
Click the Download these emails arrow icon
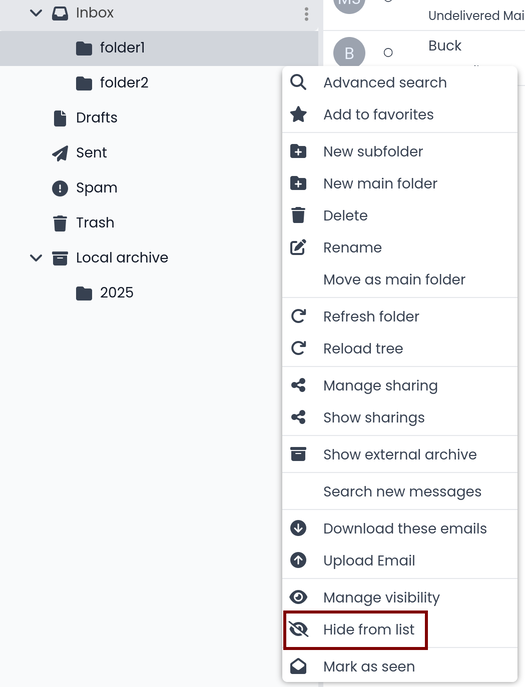click(x=298, y=528)
